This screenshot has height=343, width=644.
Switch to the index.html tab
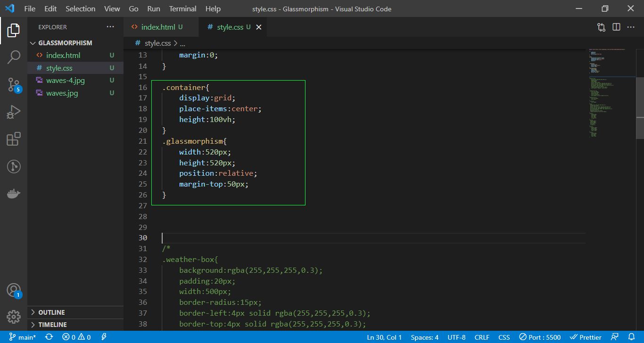(x=161, y=27)
